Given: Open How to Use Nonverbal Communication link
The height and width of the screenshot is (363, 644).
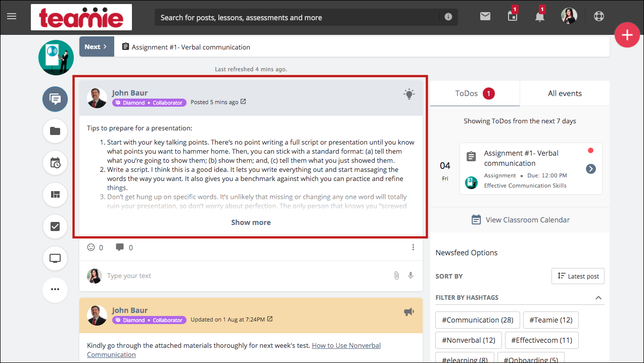Looking at the screenshot, I should tap(346, 345).
